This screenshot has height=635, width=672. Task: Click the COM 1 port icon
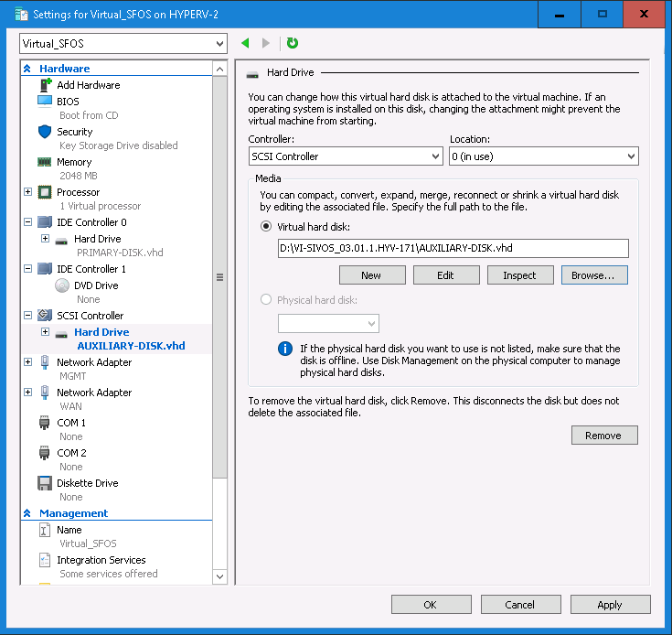(x=45, y=423)
